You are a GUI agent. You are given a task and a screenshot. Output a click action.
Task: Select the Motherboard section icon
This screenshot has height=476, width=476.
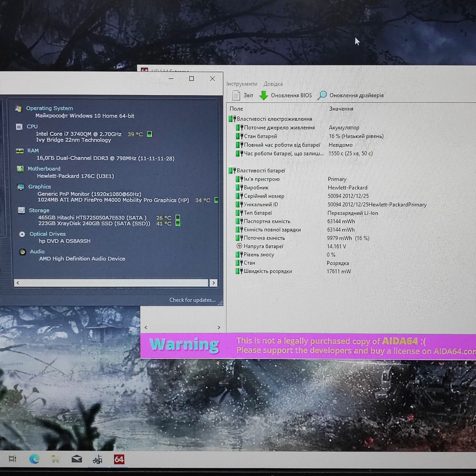(x=20, y=169)
